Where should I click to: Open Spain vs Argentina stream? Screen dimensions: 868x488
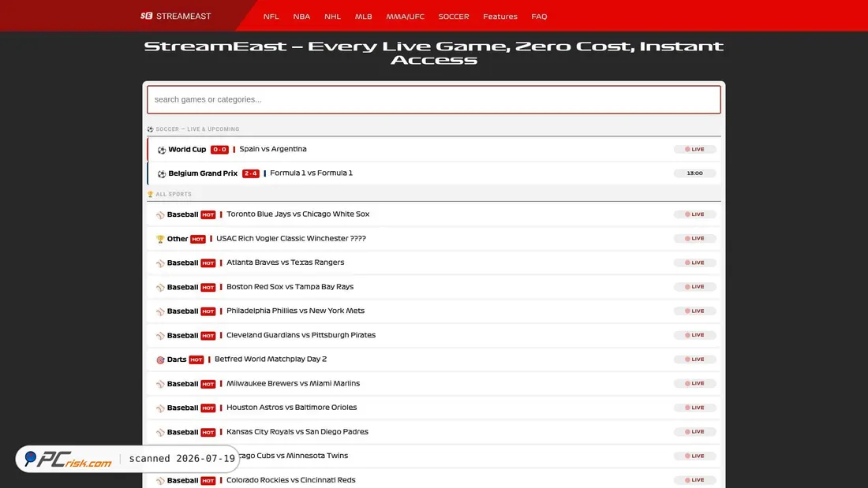point(273,149)
